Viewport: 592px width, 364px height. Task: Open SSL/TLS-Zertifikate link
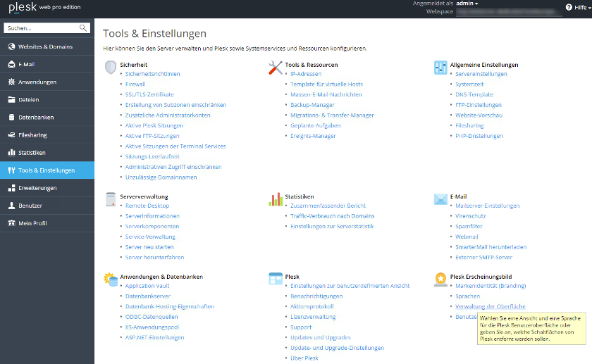149,94
